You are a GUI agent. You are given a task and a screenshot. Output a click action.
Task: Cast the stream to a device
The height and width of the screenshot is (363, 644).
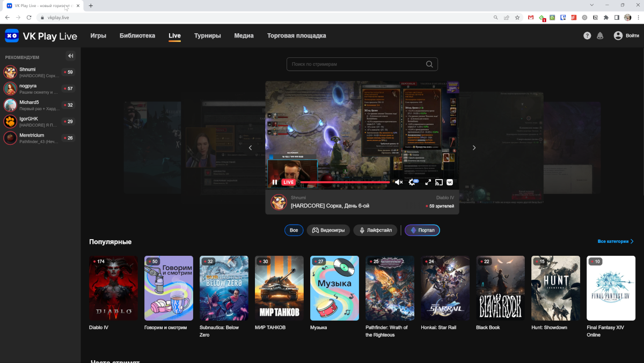click(x=439, y=182)
